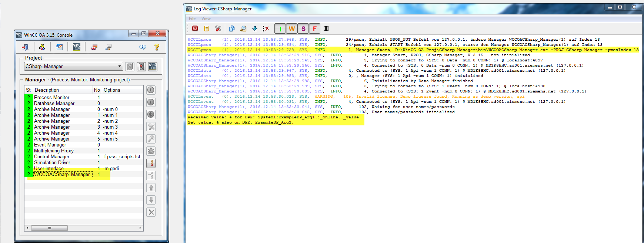Click the Set value log line
This screenshot has height=243, width=644.
[x=241, y=122]
